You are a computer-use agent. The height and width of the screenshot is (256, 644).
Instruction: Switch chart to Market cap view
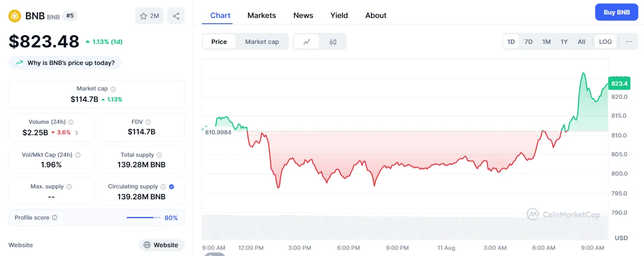point(262,42)
